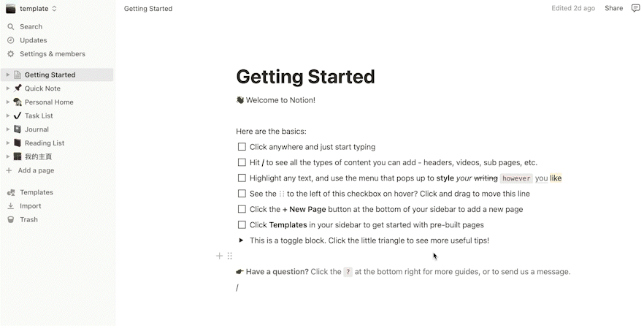Check "Click anywhere and just start typing" checkbox

tap(242, 147)
